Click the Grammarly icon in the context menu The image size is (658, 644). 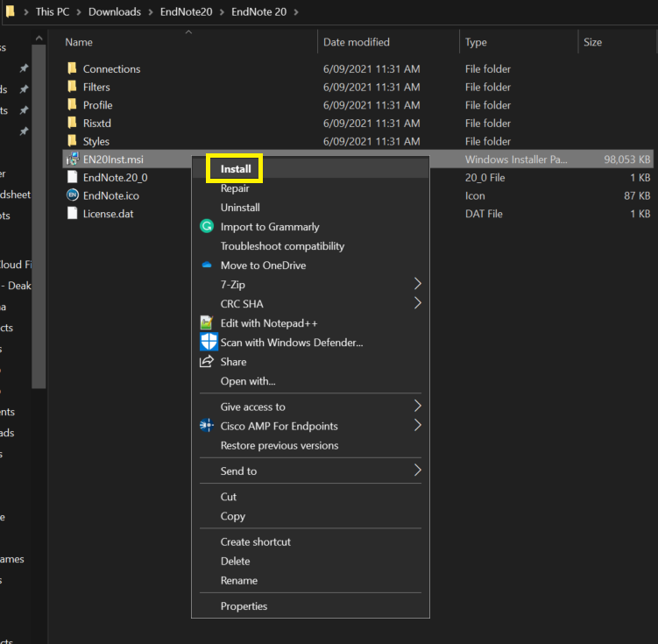click(207, 227)
